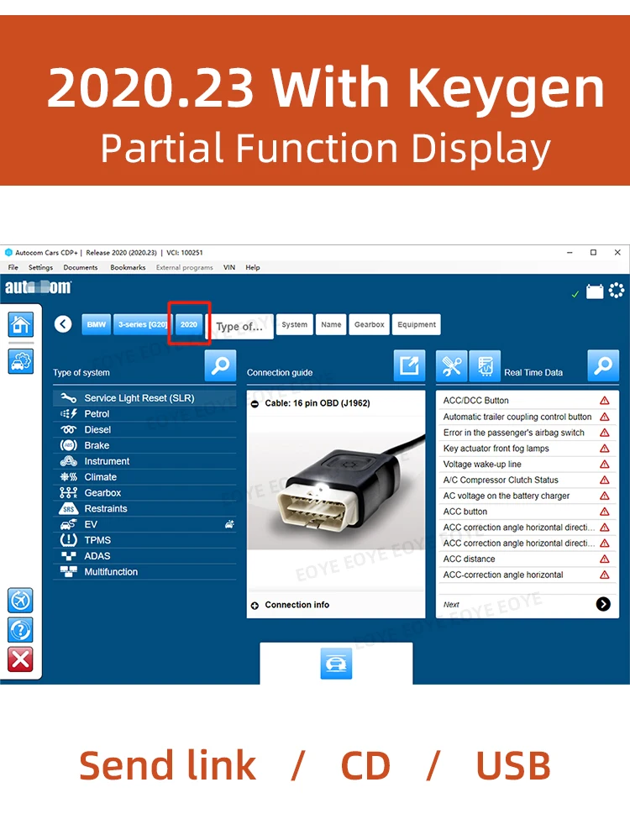Select the System tab
This screenshot has width=630, height=840.
point(295,324)
